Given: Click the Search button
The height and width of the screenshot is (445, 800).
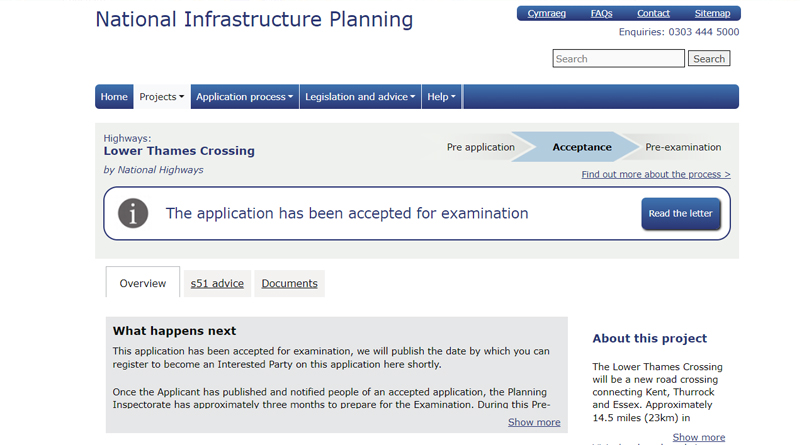Looking at the screenshot, I should click(709, 59).
